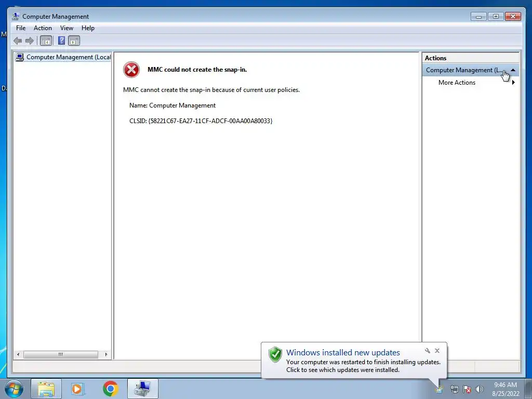Viewport: 532px width, 399px height.
Task: Click 'MMC could not create the snap-in.' heading
Action: click(x=197, y=70)
